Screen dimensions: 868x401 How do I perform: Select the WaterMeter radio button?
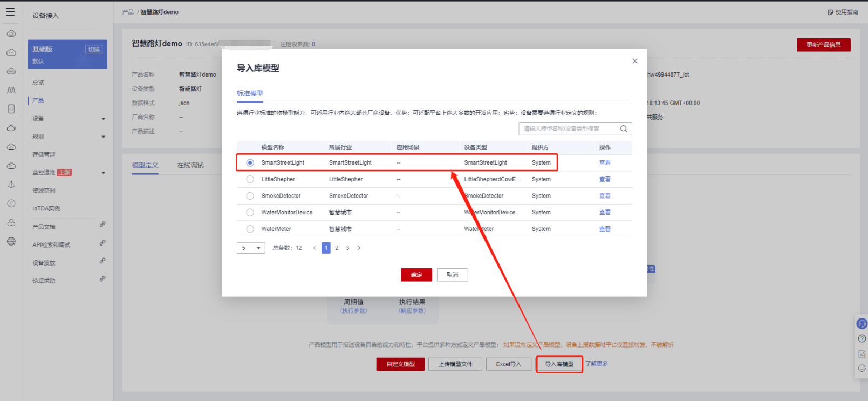[250, 229]
